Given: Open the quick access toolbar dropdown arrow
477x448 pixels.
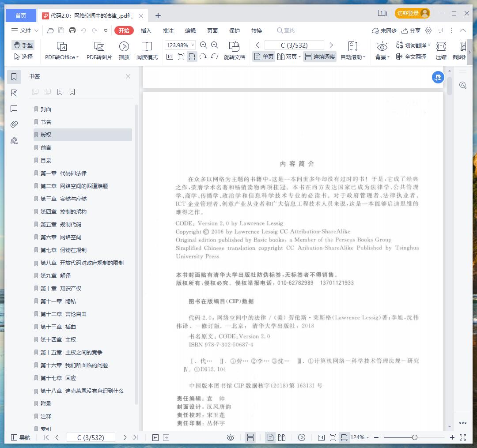Looking at the screenshot, I should point(106,30).
